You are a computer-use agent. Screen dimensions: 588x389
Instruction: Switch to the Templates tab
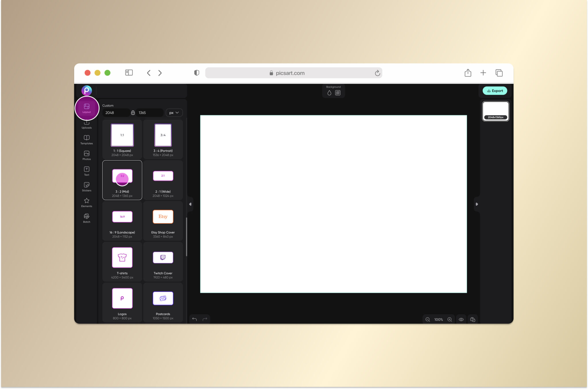(86, 140)
